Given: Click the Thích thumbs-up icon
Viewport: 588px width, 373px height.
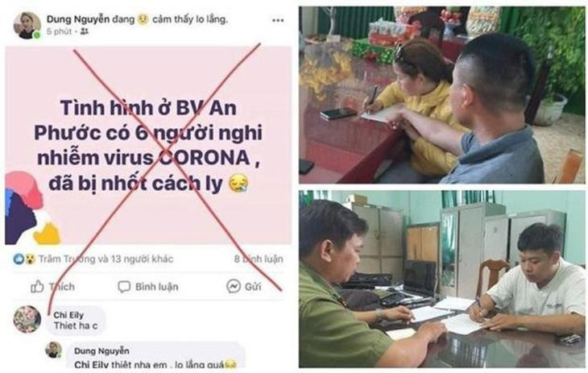Looking at the screenshot, I should tap(37, 287).
